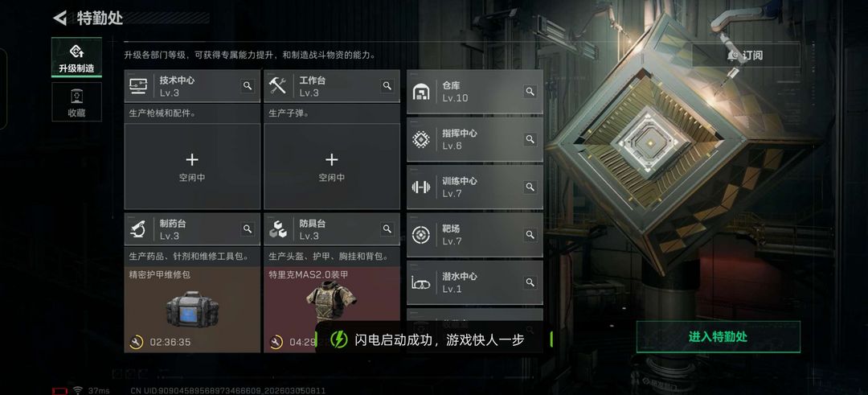
Task: Inspect 仓库 using its magnifier icon
Action: click(530, 92)
